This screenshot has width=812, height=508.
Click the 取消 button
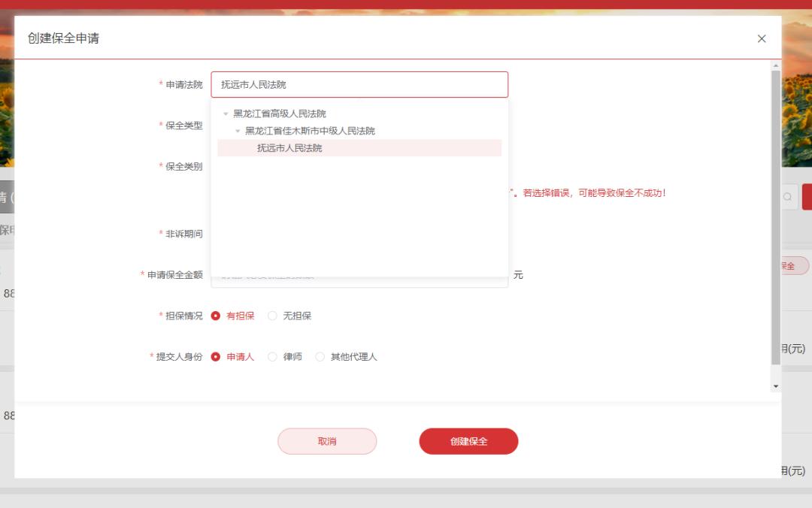coord(327,441)
